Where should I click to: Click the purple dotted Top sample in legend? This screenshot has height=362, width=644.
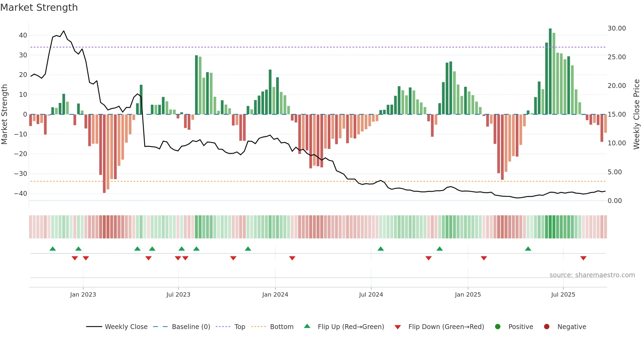223,327
